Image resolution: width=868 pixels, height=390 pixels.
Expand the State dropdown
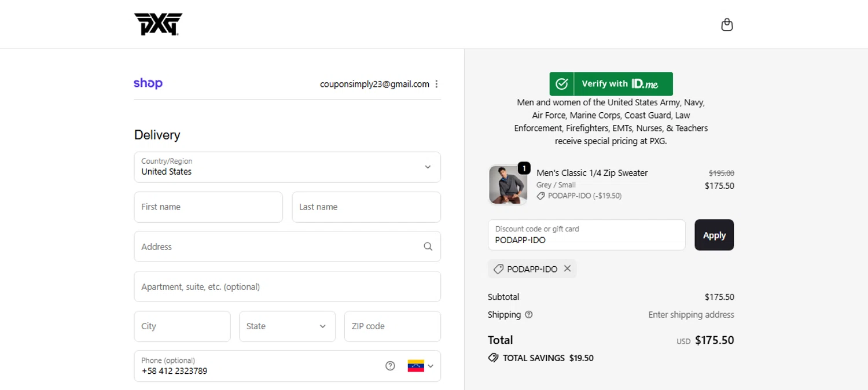pos(287,326)
